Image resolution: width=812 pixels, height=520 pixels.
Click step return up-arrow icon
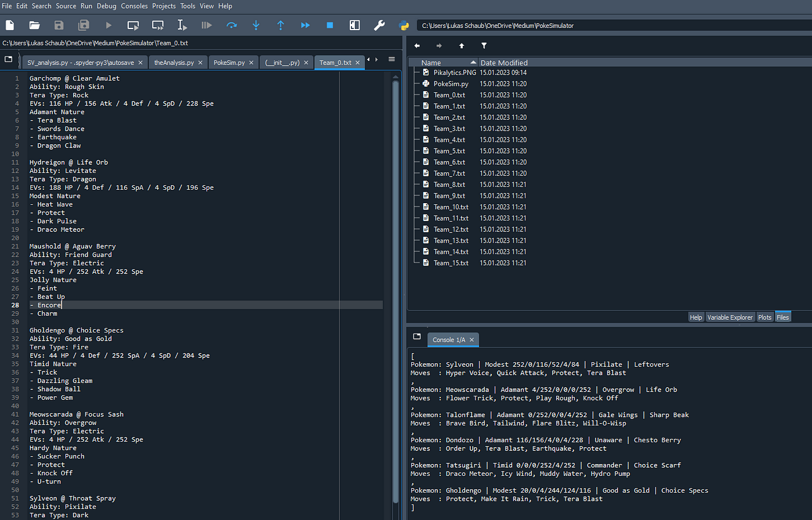(x=281, y=25)
